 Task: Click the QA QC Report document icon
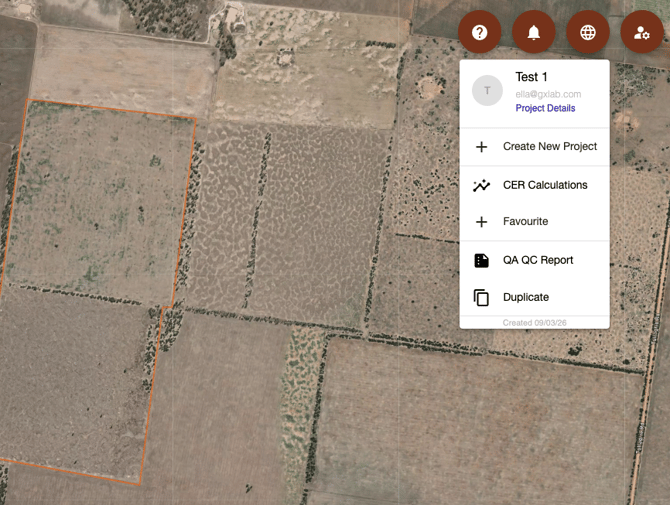click(481, 260)
